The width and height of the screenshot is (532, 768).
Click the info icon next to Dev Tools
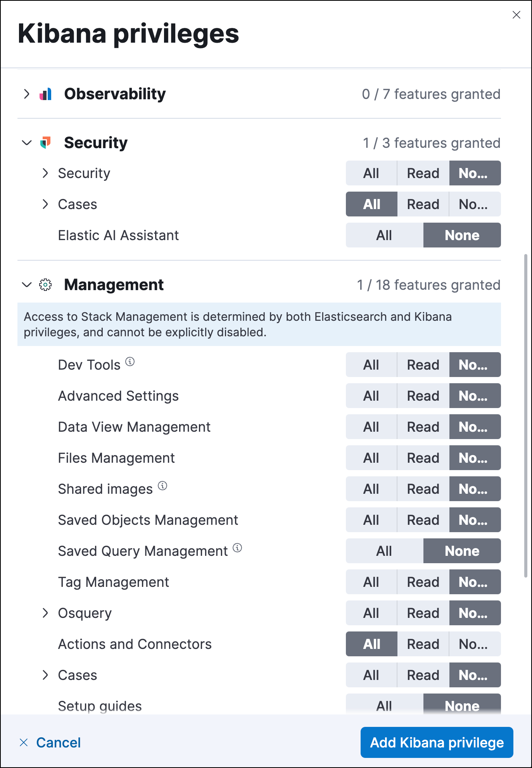tap(130, 362)
